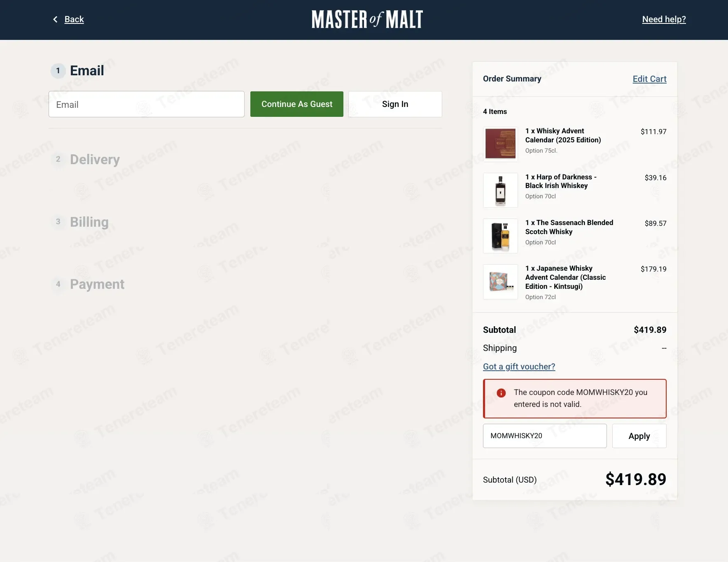Click the back chevron arrow icon
This screenshot has height=562, width=728.
point(55,19)
